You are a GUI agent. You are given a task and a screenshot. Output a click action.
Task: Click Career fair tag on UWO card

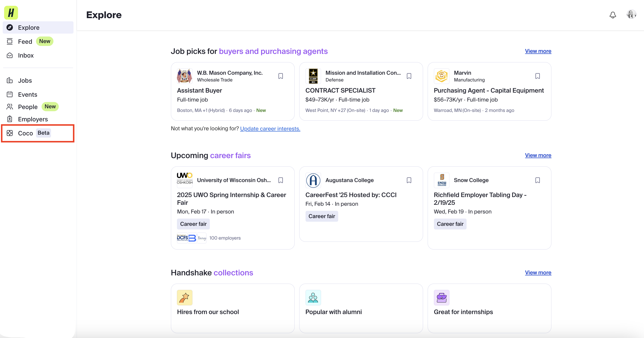pyautogui.click(x=193, y=224)
